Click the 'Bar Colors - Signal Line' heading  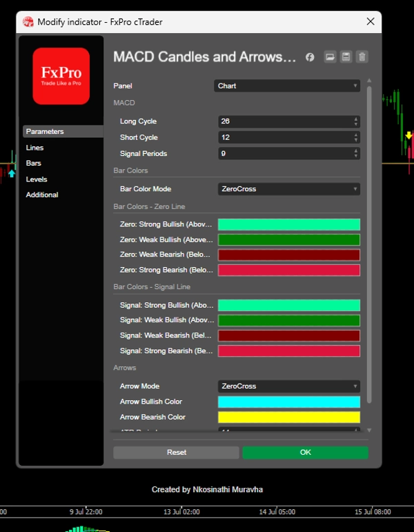152,287
